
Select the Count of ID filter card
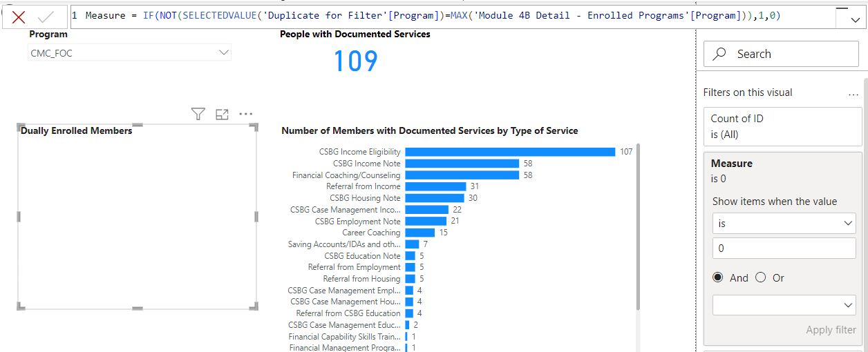point(783,126)
